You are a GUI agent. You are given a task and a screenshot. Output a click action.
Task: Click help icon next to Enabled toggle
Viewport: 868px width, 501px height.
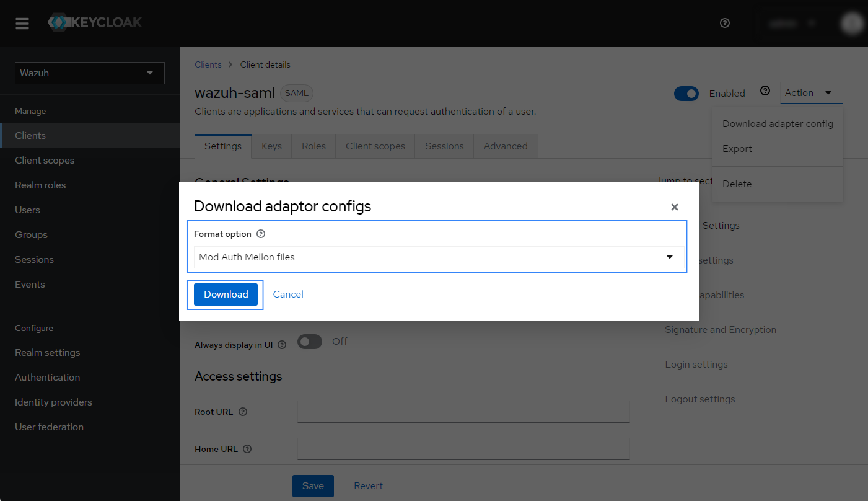click(x=765, y=91)
